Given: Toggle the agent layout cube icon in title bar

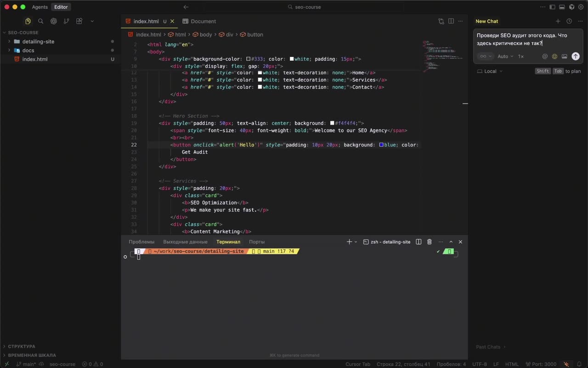Looking at the screenshot, I should coord(571,7).
